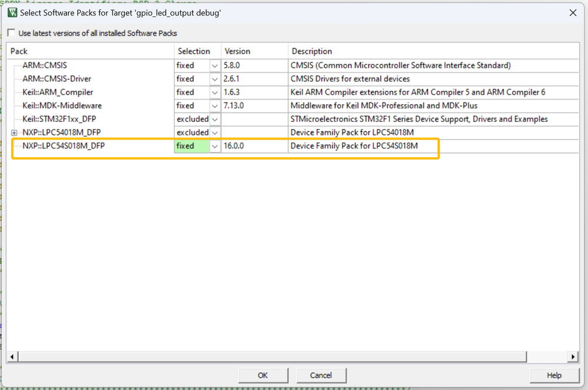Open Selection dropdown for Keil::MDK-Middleware
The image size is (588, 390).
(x=214, y=106)
